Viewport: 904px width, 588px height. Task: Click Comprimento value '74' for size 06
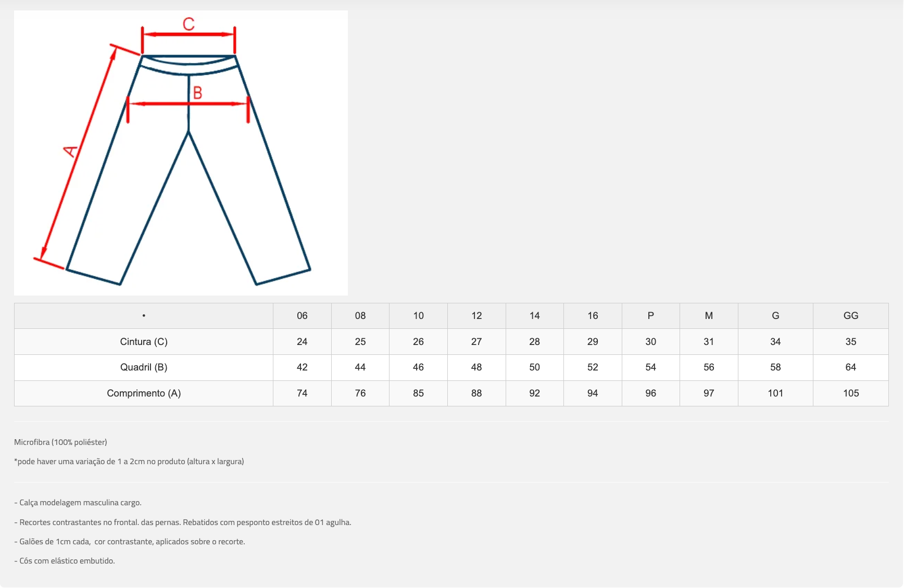click(x=302, y=393)
